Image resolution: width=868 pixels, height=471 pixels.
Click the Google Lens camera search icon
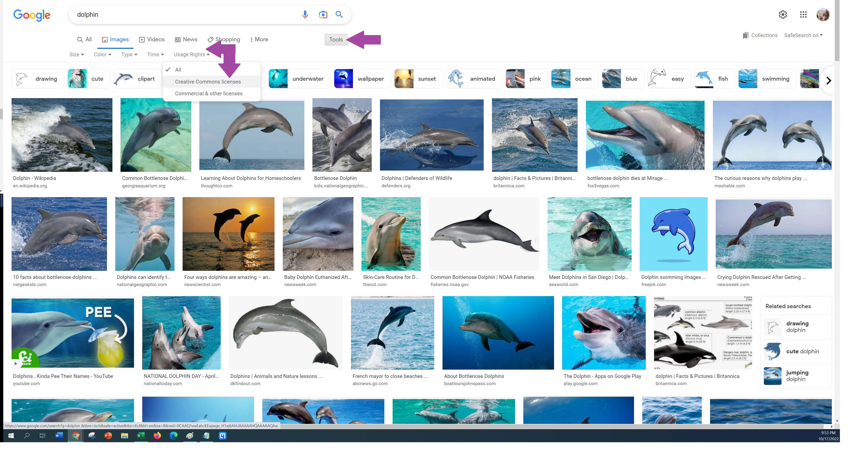click(322, 15)
